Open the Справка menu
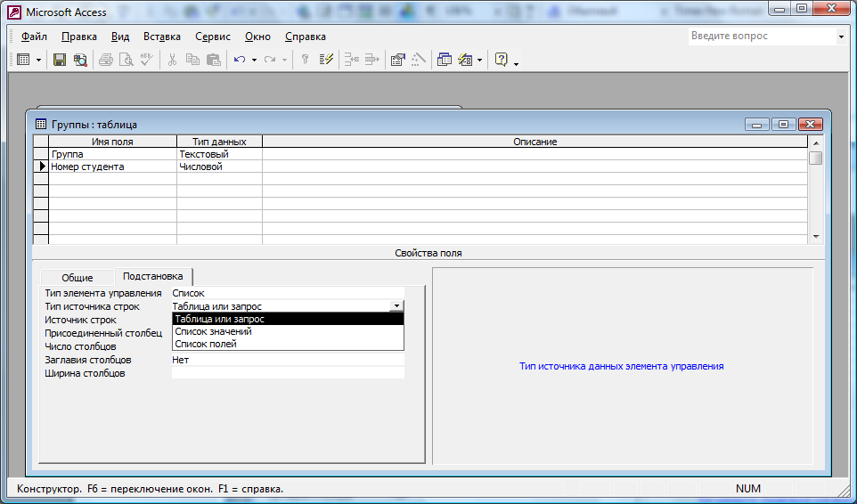The width and height of the screenshot is (857, 504). 306,37
